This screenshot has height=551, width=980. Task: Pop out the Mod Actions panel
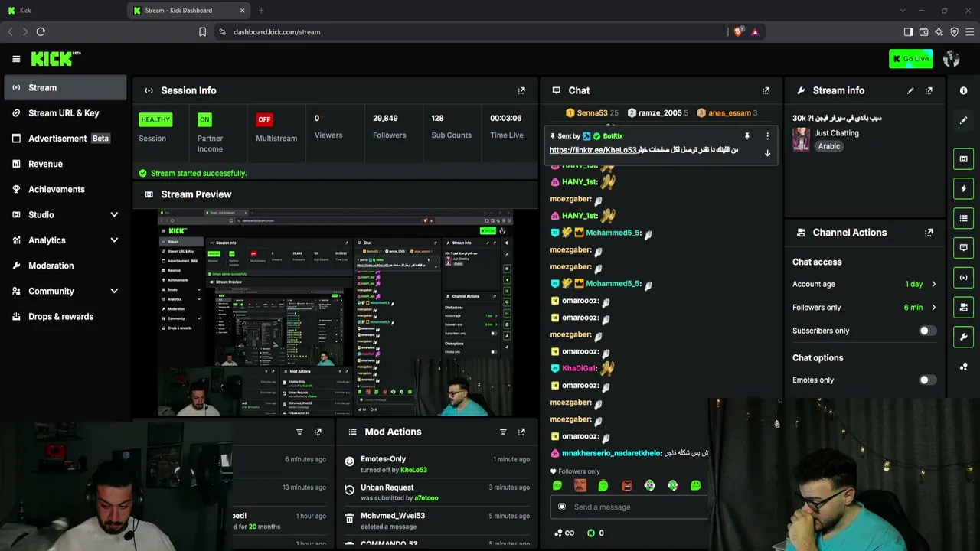pos(521,432)
